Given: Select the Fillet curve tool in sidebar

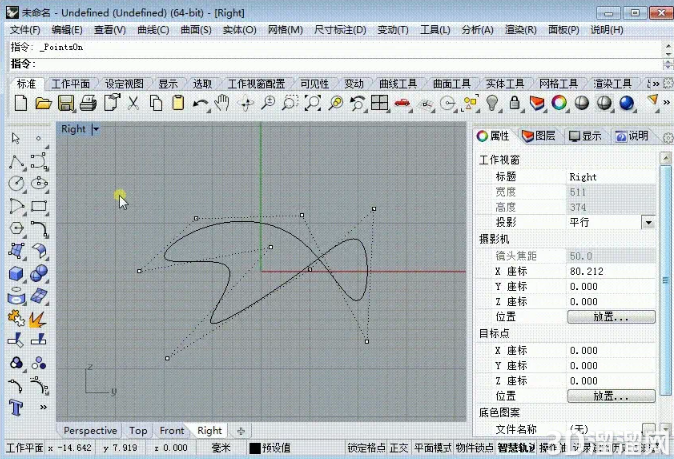Looking at the screenshot, I should [x=39, y=228].
